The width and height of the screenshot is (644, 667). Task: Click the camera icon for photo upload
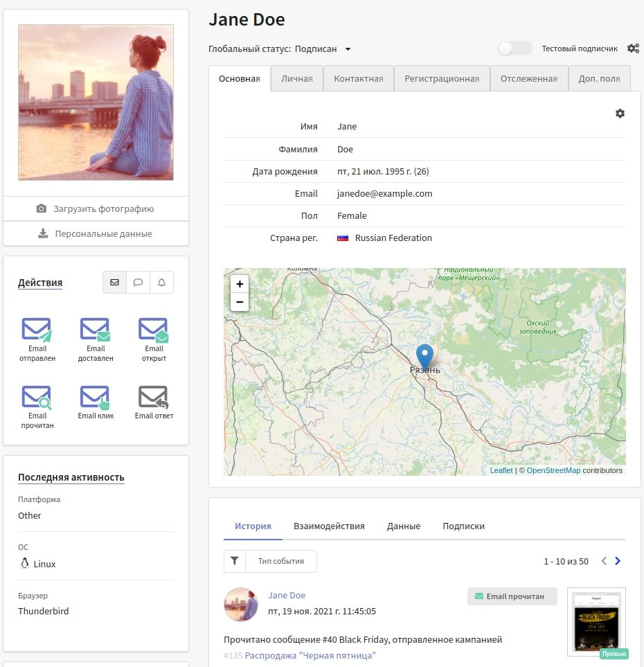[x=42, y=208]
